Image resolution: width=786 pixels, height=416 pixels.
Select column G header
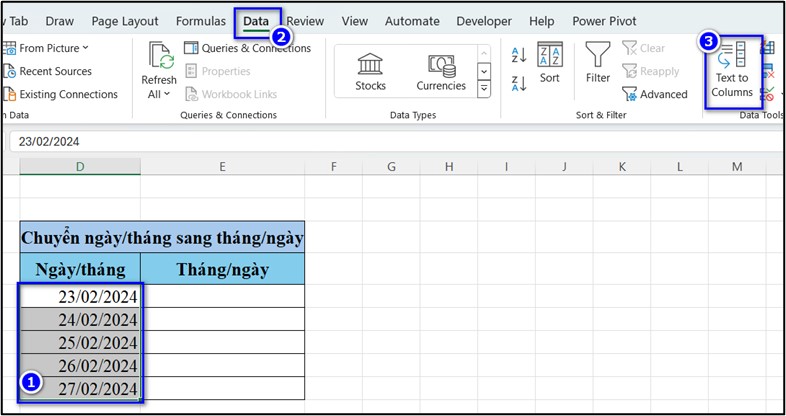pyautogui.click(x=391, y=167)
